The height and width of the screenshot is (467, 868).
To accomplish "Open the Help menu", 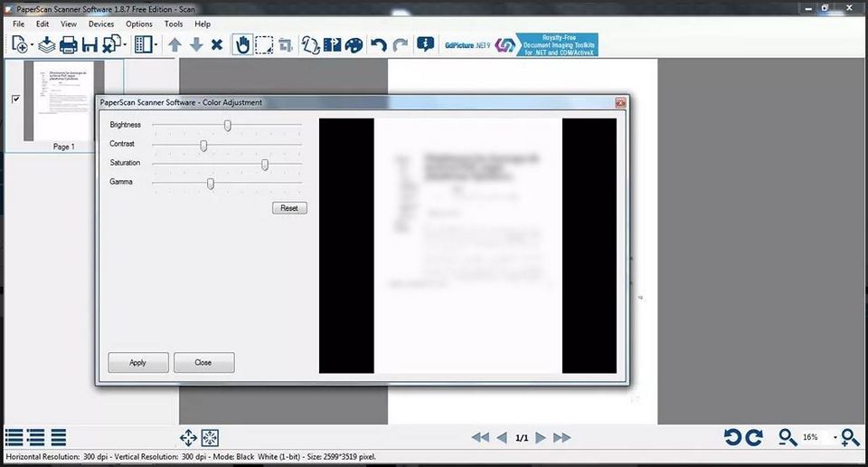I will (203, 24).
